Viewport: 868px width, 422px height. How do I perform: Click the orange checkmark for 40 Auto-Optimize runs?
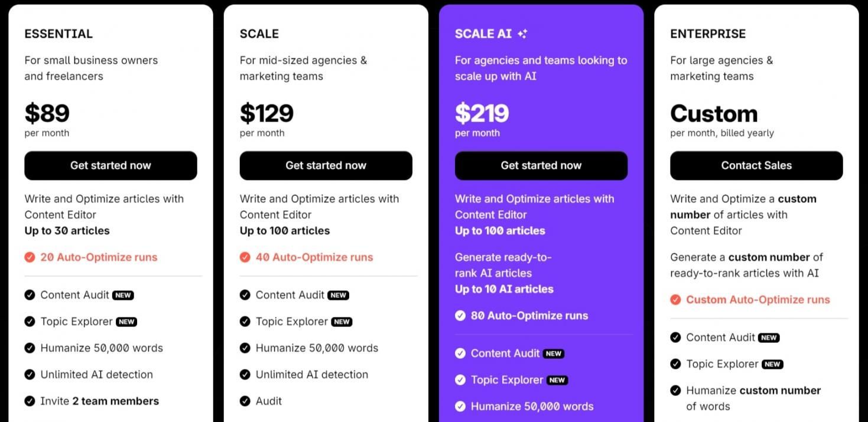pos(245,257)
